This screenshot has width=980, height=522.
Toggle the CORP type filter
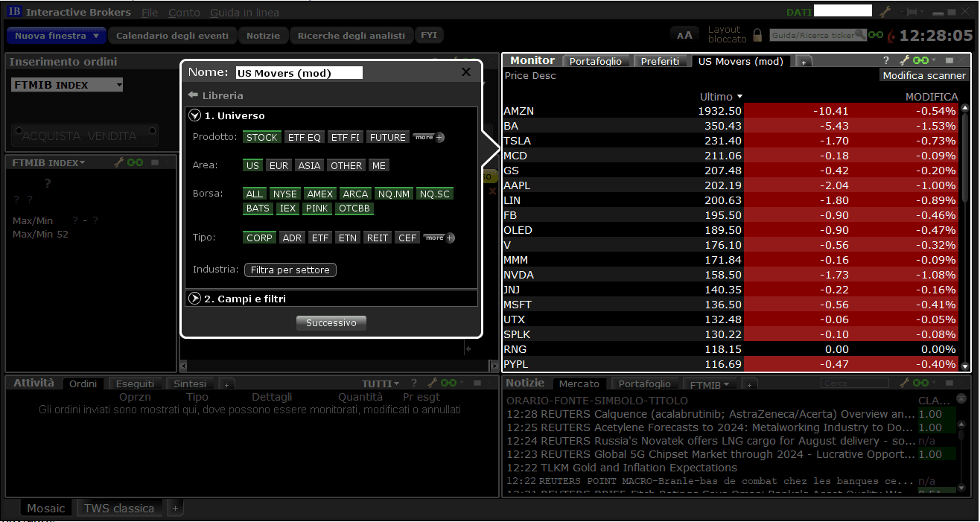pyautogui.click(x=260, y=238)
